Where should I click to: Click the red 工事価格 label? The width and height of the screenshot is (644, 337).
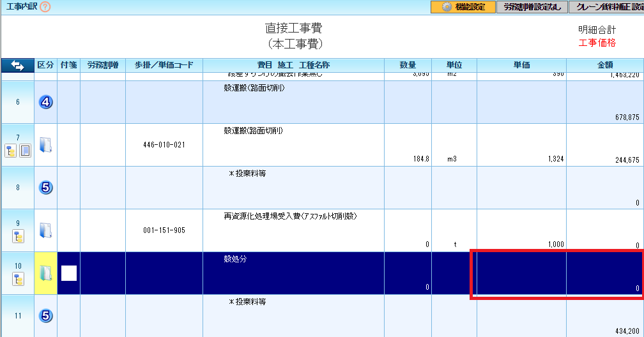(x=597, y=43)
